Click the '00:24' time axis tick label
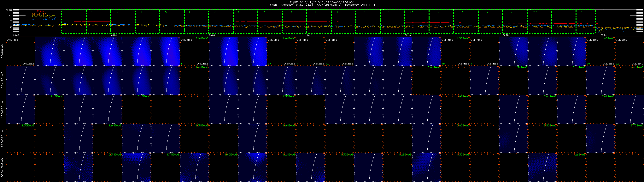 tap(604, 35)
